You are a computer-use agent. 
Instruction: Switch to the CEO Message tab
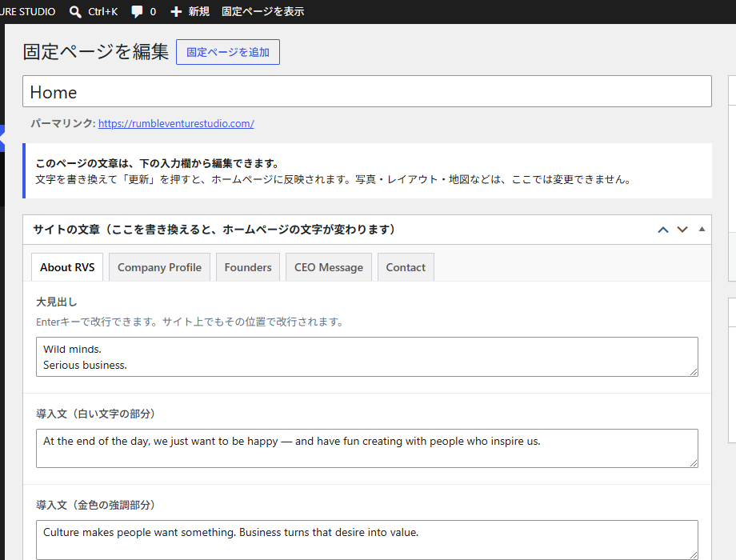[x=329, y=267]
